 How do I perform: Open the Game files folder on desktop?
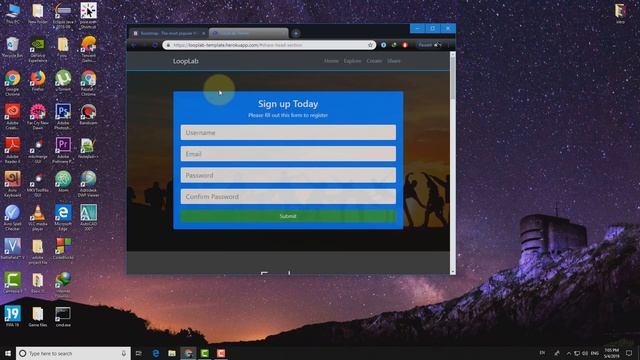(x=38, y=316)
